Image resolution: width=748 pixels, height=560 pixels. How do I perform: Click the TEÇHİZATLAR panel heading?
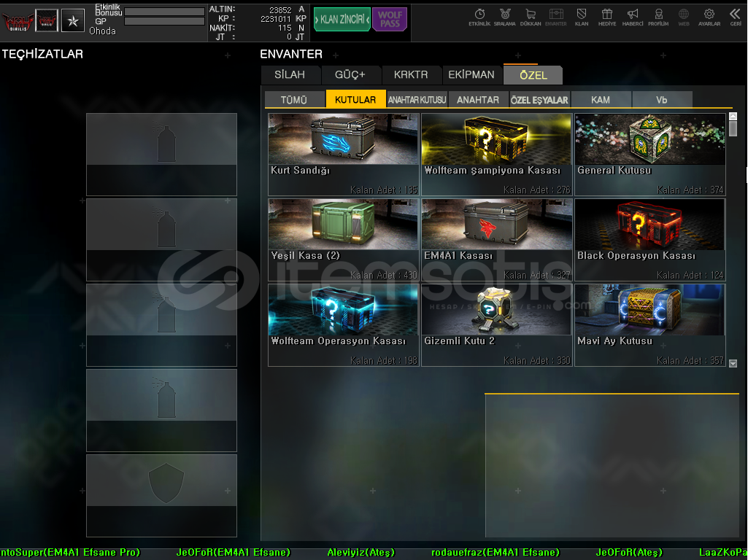point(42,54)
